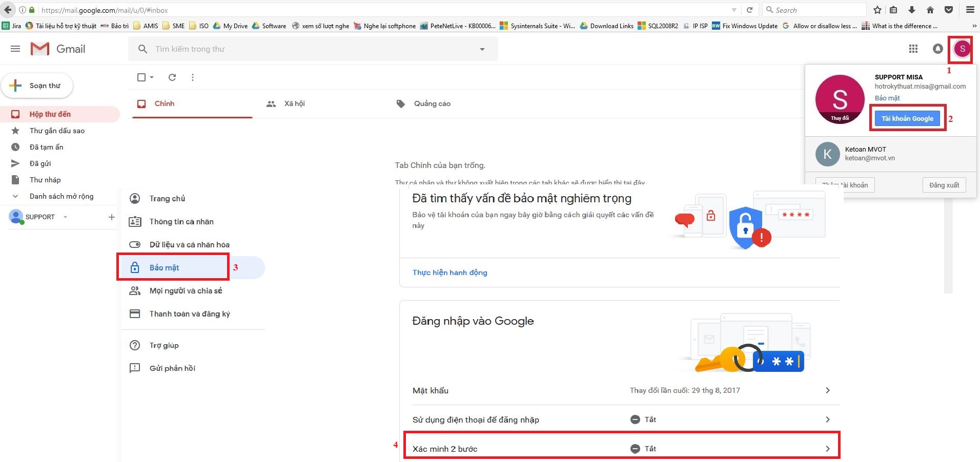Click the search magnifier in Gmail search
Image resolution: width=980 pixels, height=462 pixels.
click(x=143, y=49)
